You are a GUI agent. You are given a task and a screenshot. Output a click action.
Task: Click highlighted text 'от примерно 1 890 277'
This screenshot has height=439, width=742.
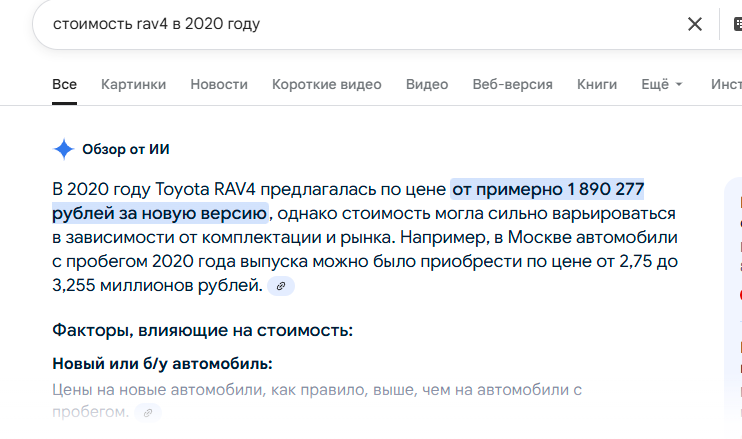547,189
